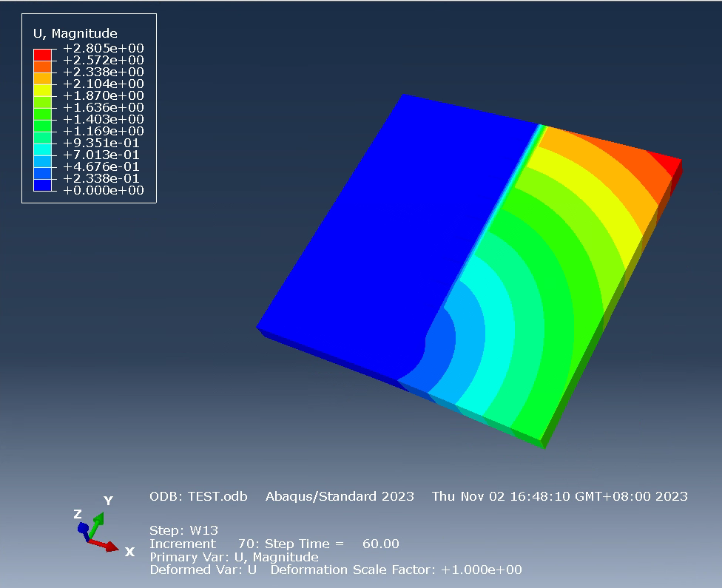
Task: Click the cyan legend swatch below +7.013e-01
Action: (42, 161)
